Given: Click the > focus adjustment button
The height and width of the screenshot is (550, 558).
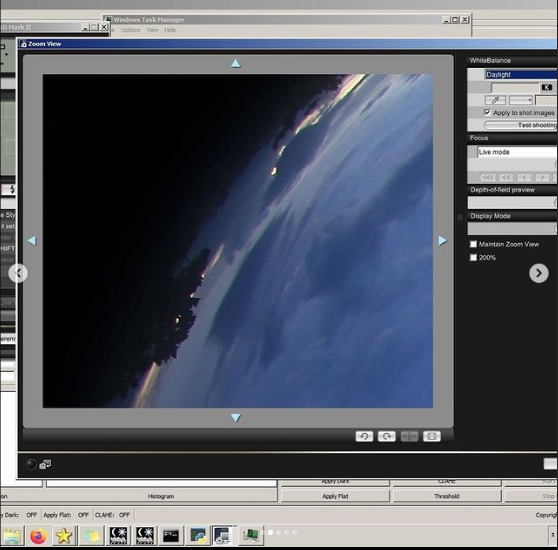Looking at the screenshot, I should 542,177.
